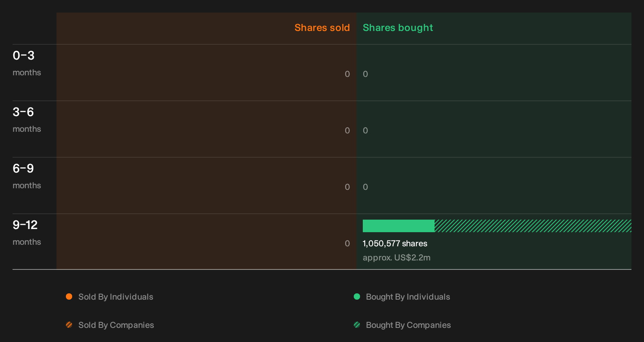This screenshot has height=342, width=644.
Task: Click the striped Bought By Companies legend icon
Action: 357,325
